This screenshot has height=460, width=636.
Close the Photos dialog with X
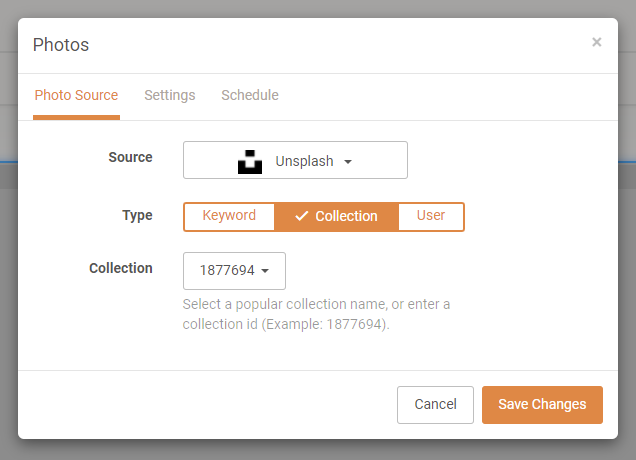[596, 42]
